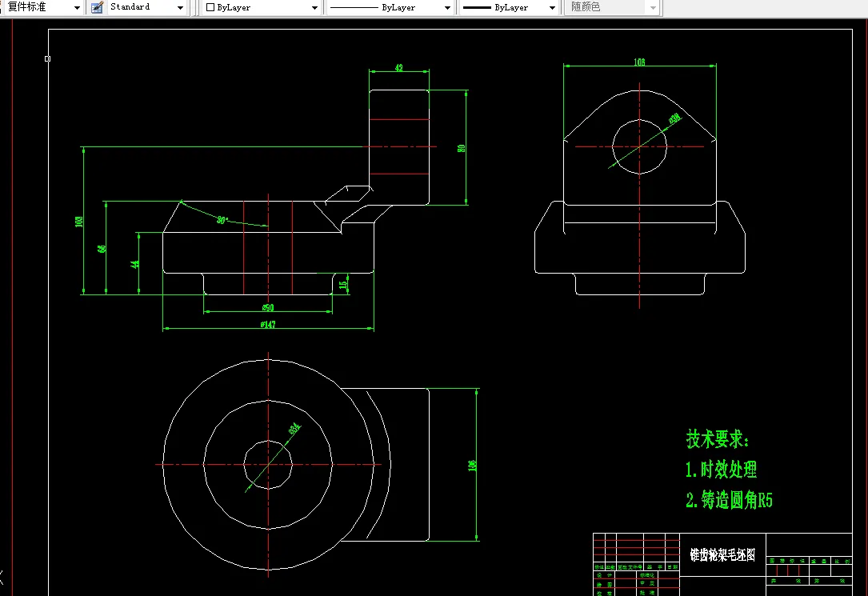Select the ø34 bore dimension text
Viewport: 868px width, 596px height.
[294, 429]
